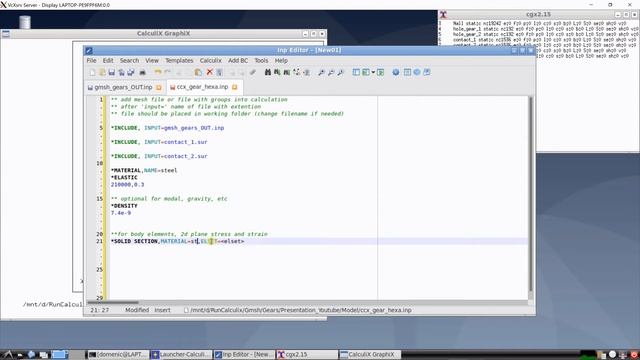Paste clipboard contents using the clipboard icon
Image resolution: width=640 pixels, height=360 pixels.
click(x=198, y=72)
